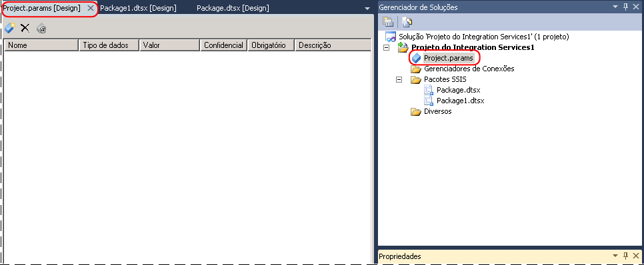Click the Show All Files icon
Viewport: 644px width, 265px height.
pos(407,22)
